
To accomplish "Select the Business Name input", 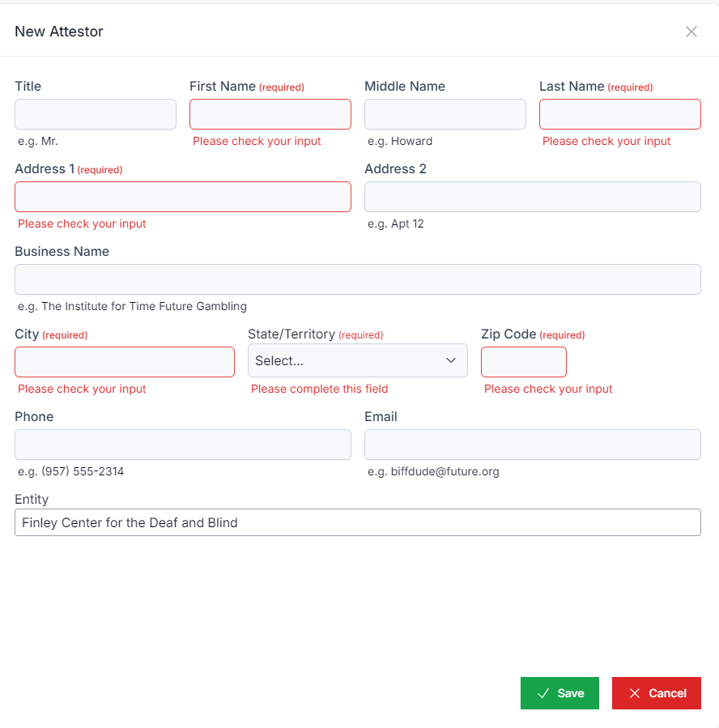I will [357, 279].
